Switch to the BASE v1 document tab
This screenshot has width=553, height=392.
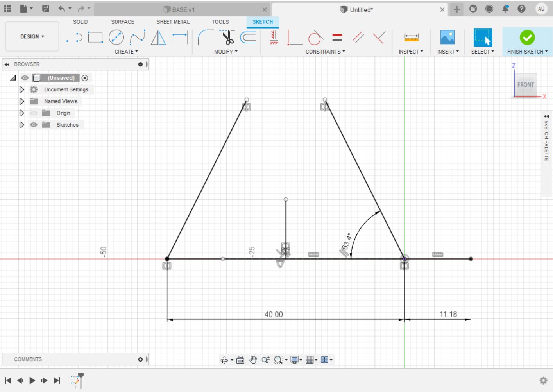tap(182, 9)
